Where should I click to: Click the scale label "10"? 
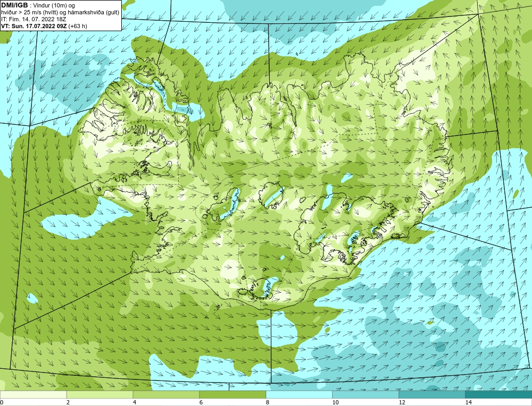point(336,402)
